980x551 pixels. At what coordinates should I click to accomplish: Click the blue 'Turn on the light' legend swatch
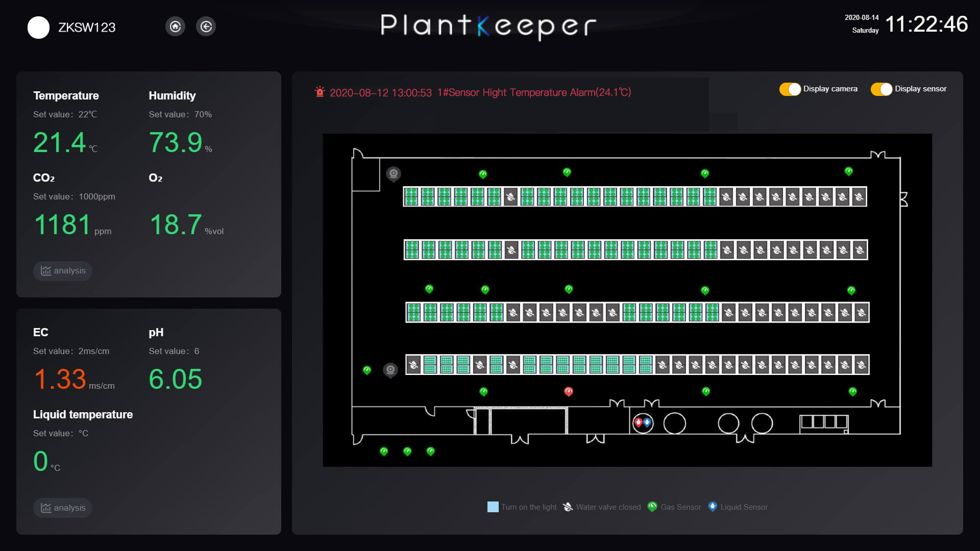click(493, 507)
